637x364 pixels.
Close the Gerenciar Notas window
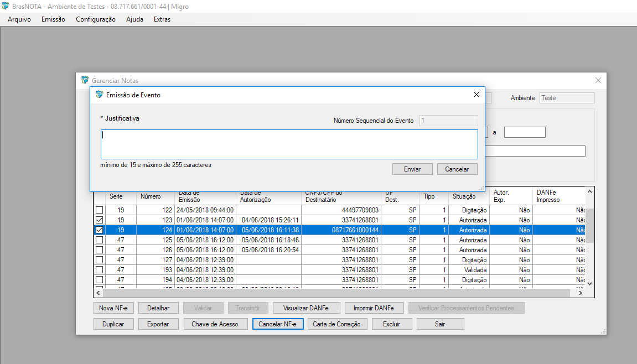pyautogui.click(x=598, y=80)
